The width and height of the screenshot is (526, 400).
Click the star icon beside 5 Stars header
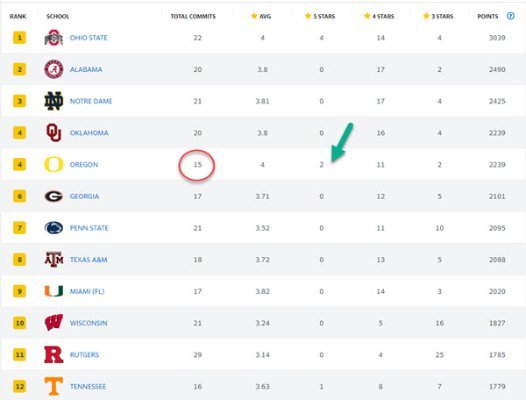[x=308, y=16]
